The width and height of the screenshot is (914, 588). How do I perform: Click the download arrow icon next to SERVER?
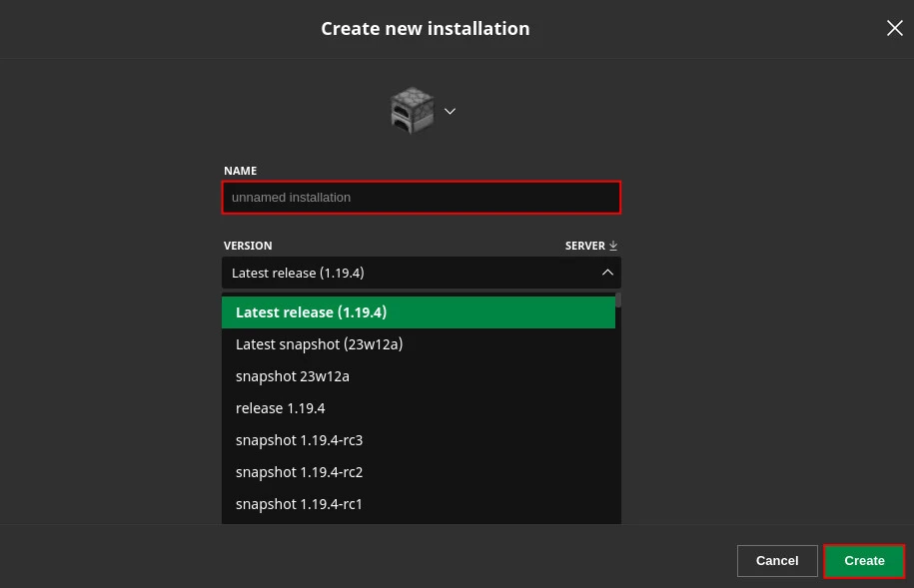coord(613,246)
